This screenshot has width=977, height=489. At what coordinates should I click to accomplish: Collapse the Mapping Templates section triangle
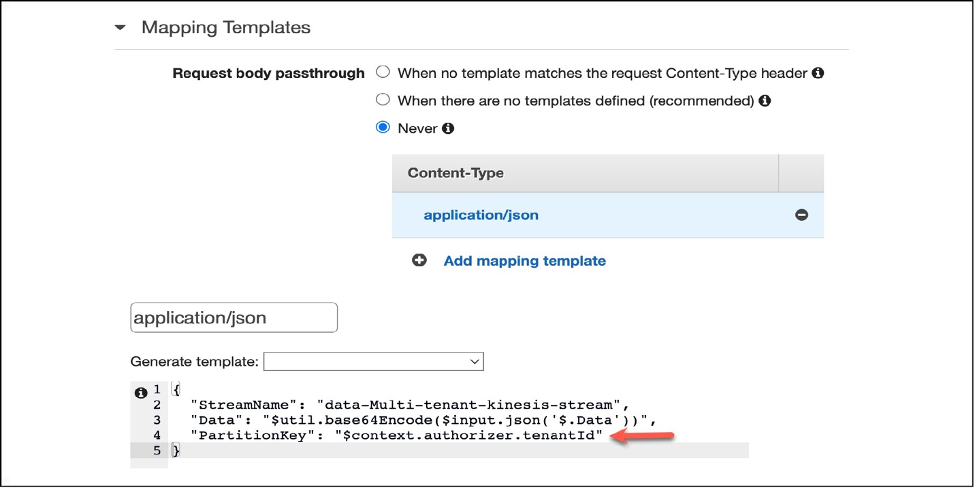click(x=121, y=28)
